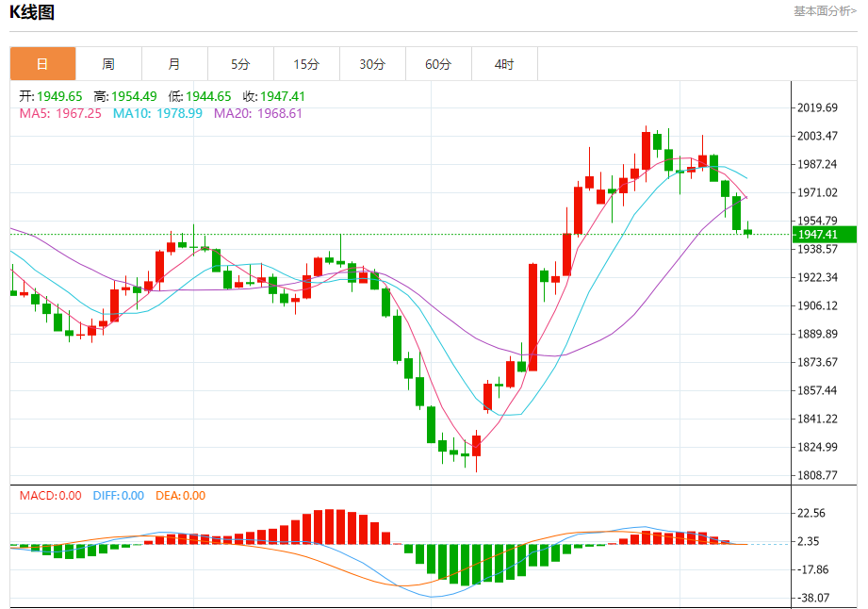This screenshot has height=609, width=868.
Task: Click the green 1947.41 current price tag
Action: click(825, 234)
